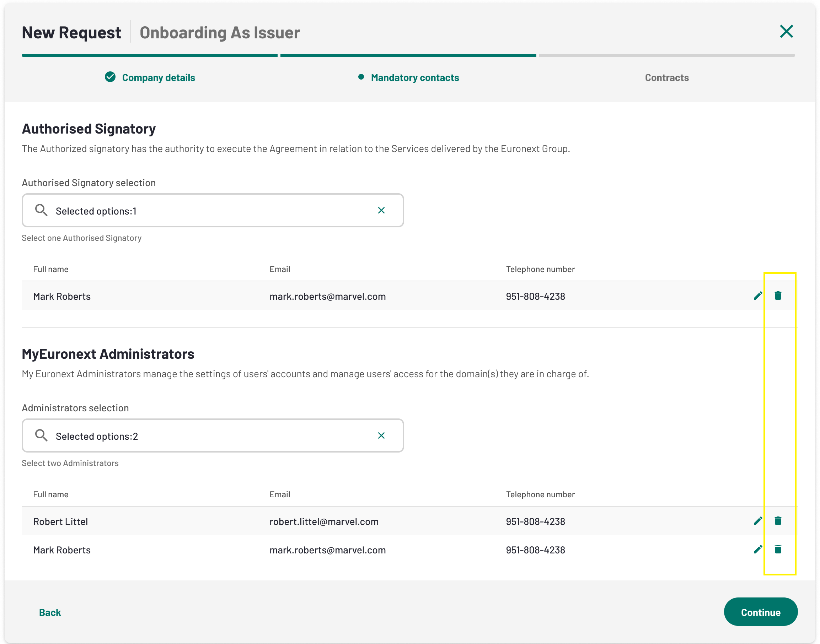Jump to the Contracts step
The height and width of the screenshot is (644, 820).
(666, 78)
